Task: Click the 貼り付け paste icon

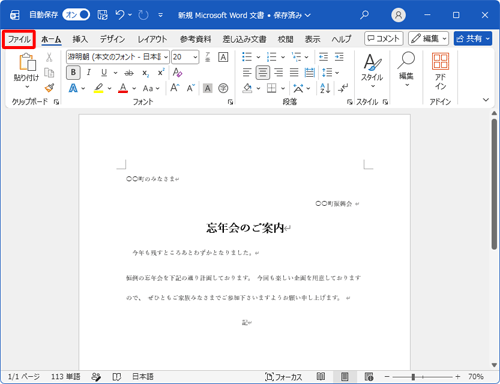Action: (27, 62)
